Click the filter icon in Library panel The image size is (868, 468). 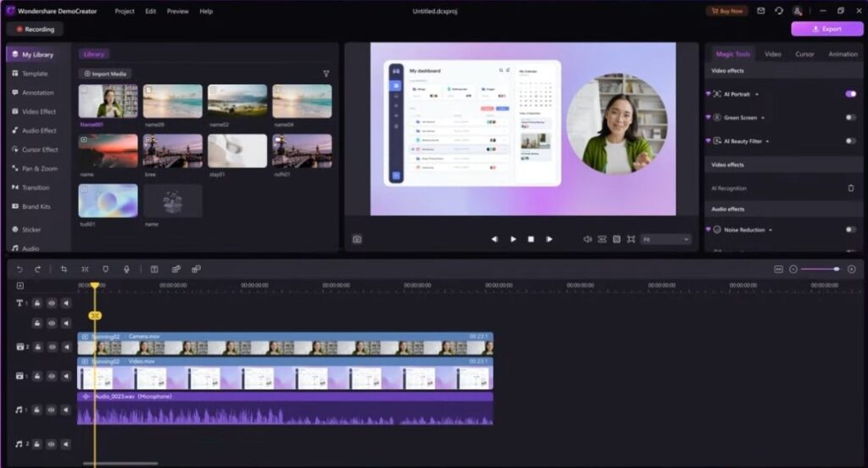(326, 74)
